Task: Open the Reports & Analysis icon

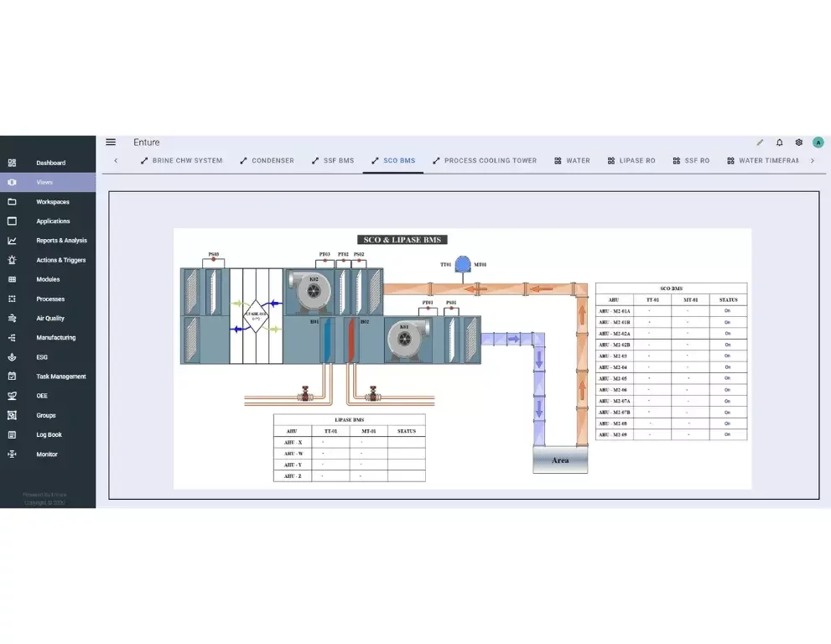Action: pyautogui.click(x=13, y=240)
